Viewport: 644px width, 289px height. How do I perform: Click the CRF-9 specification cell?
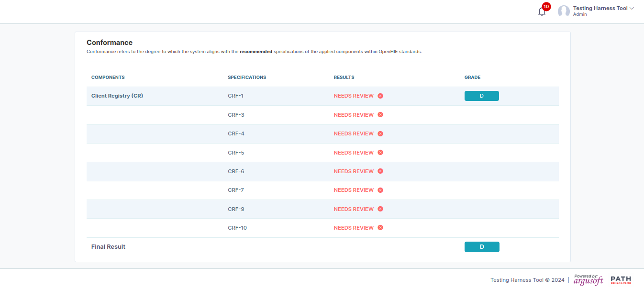click(236, 209)
